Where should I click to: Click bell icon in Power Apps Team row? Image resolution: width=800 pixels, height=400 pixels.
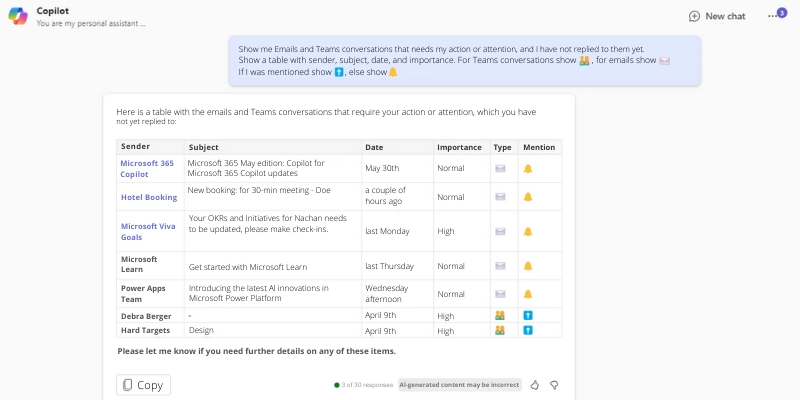528,294
